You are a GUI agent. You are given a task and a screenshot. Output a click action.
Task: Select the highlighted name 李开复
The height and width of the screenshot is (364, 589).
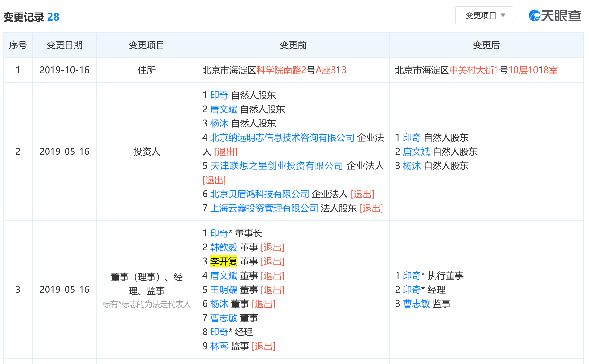224,261
